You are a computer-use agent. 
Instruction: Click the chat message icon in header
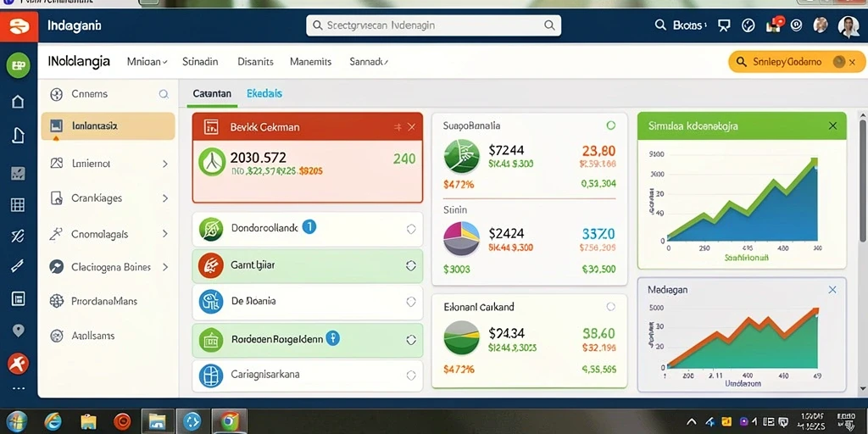724,25
